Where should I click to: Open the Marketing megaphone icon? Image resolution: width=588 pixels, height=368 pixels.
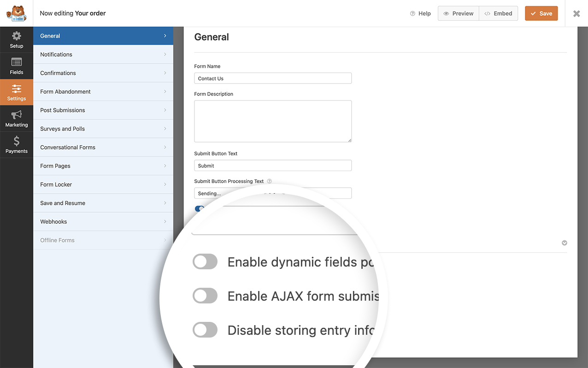17,118
